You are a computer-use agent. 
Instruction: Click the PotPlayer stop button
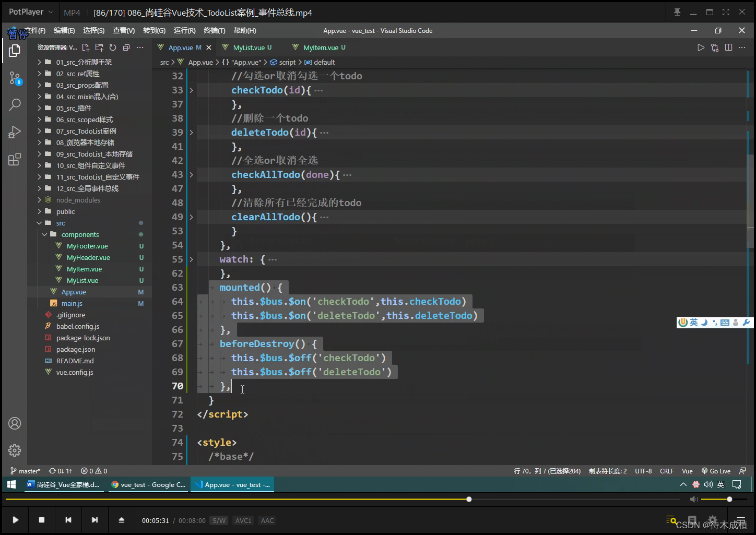click(x=42, y=520)
